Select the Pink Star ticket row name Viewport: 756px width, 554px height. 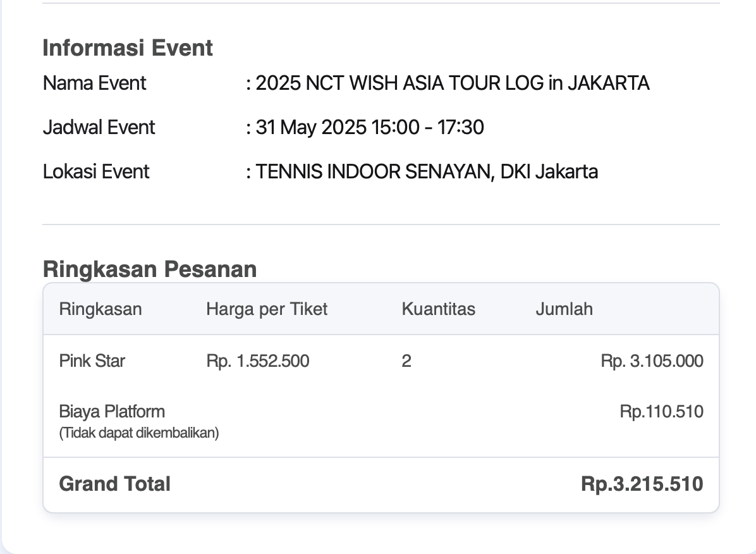tap(92, 361)
